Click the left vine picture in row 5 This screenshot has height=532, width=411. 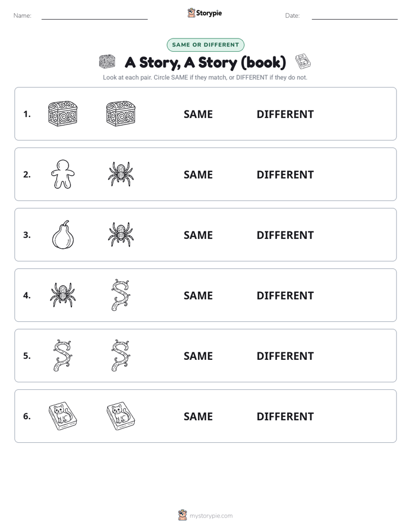[63, 355]
